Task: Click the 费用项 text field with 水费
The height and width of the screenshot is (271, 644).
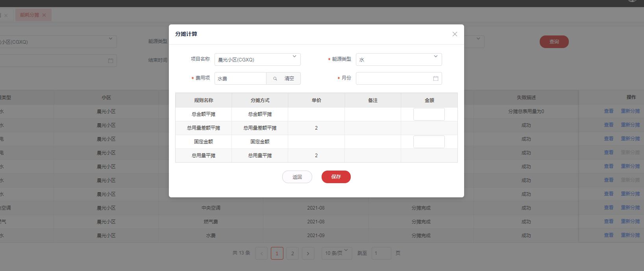Action: click(x=240, y=78)
